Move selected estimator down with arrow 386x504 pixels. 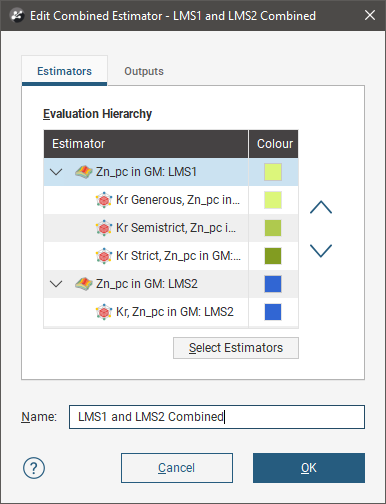[321, 251]
